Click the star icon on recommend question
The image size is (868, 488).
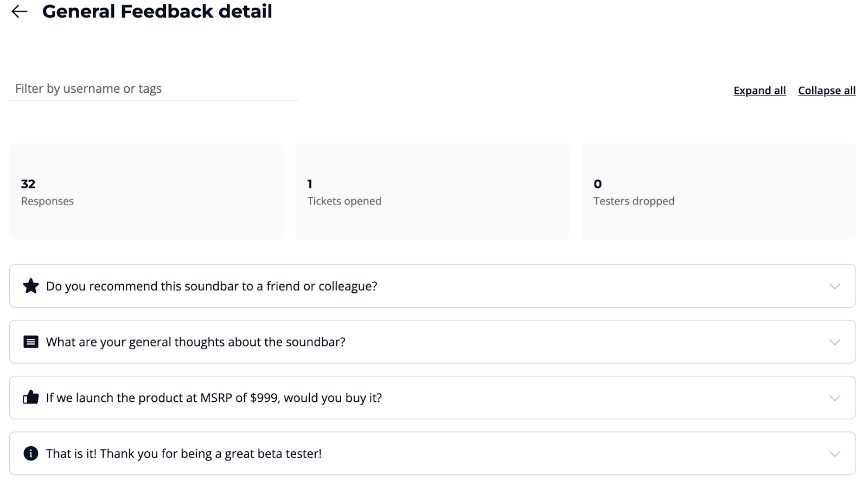[31, 286]
